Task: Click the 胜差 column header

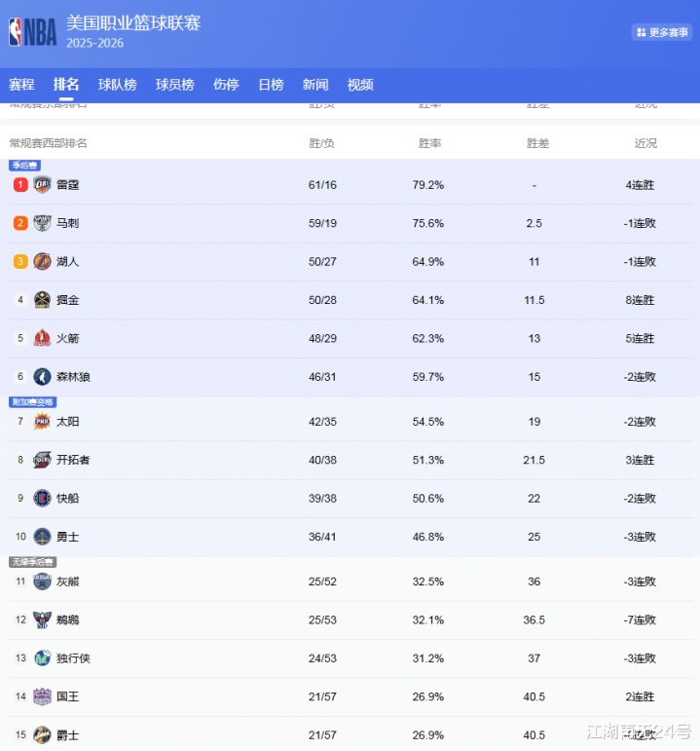Action: click(537, 143)
